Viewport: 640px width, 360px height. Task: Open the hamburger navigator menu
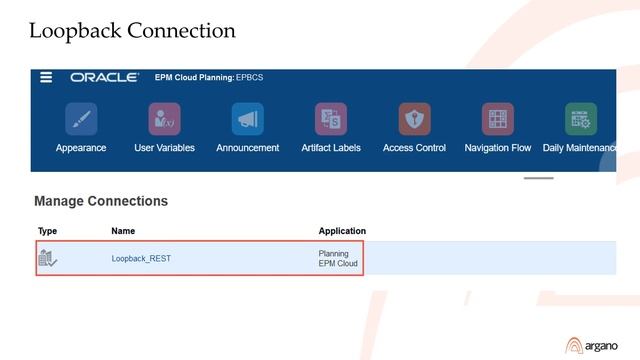[46, 77]
